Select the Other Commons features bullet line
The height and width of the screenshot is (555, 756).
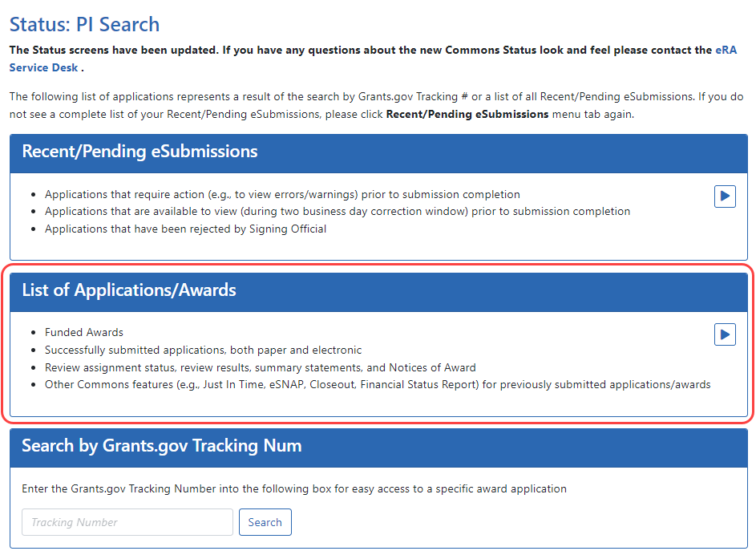pos(377,384)
